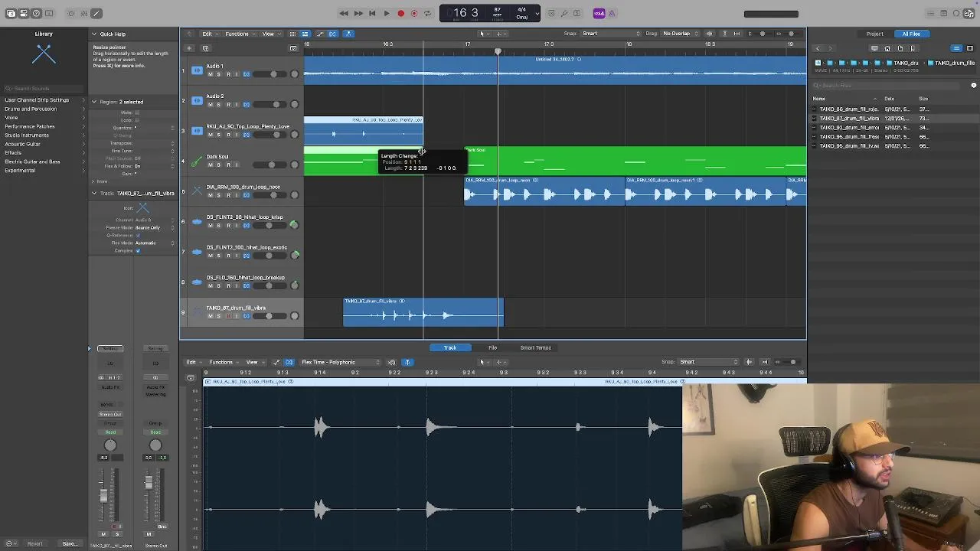This screenshot has width=980, height=551.
Task: Toggle Show Automation in tracks area
Action: pos(319,34)
